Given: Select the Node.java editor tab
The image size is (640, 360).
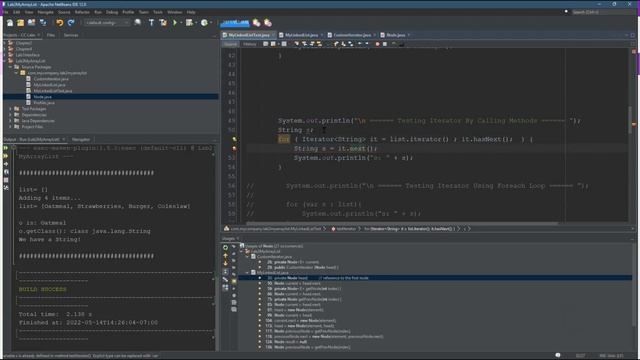Looking at the screenshot, I should (x=395, y=35).
